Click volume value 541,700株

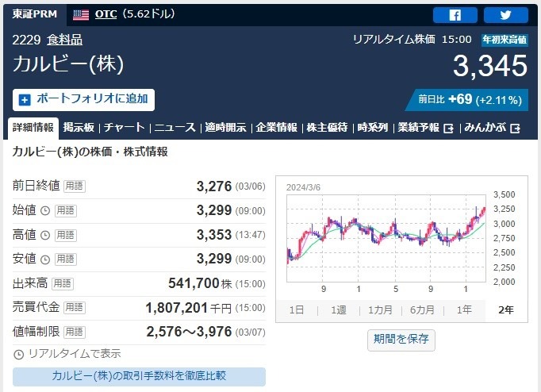200,283
